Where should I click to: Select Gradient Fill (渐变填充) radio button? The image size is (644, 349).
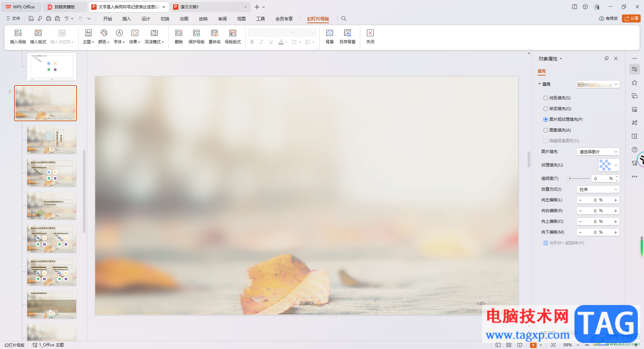(546, 109)
